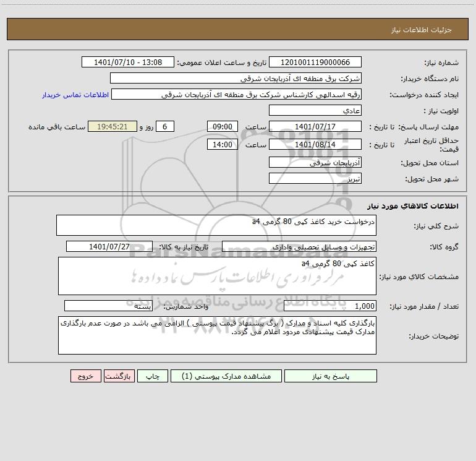Viewport: 476px width, 461px height.
Task: Click the text ساعت باقی مانده
Action: tap(57, 127)
